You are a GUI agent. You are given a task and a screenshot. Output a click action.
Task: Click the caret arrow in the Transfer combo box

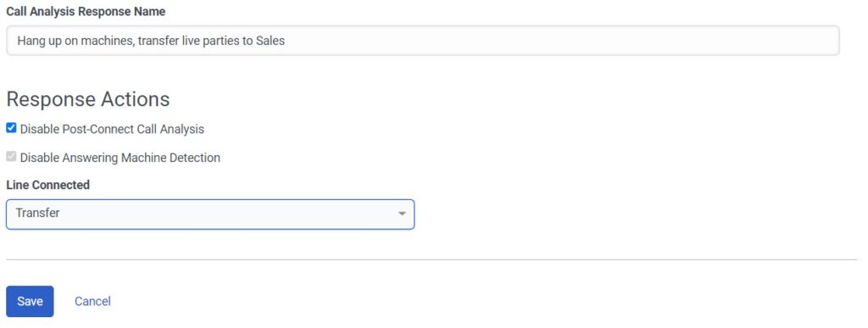click(402, 214)
